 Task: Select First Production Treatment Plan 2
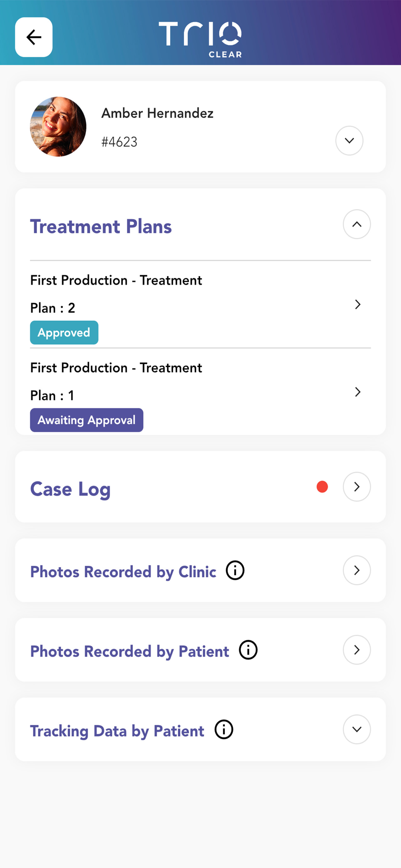(x=116, y=294)
